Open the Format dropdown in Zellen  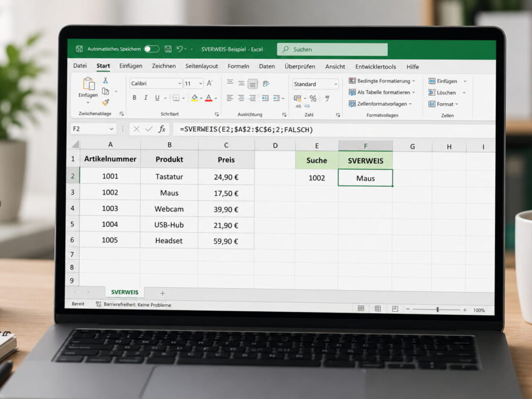(444, 104)
